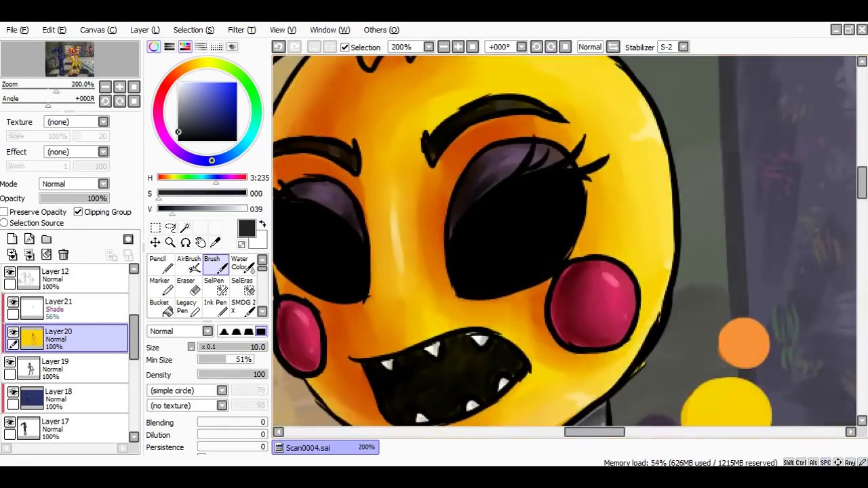Image resolution: width=868 pixels, height=488 pixels.
Task: Open the brush blend mode Normal dropdown
Action: tap(180, 331)
